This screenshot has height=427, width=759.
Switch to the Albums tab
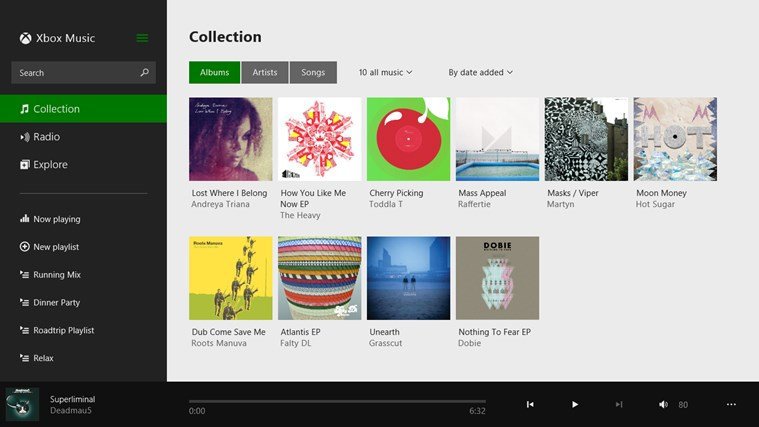214,73
